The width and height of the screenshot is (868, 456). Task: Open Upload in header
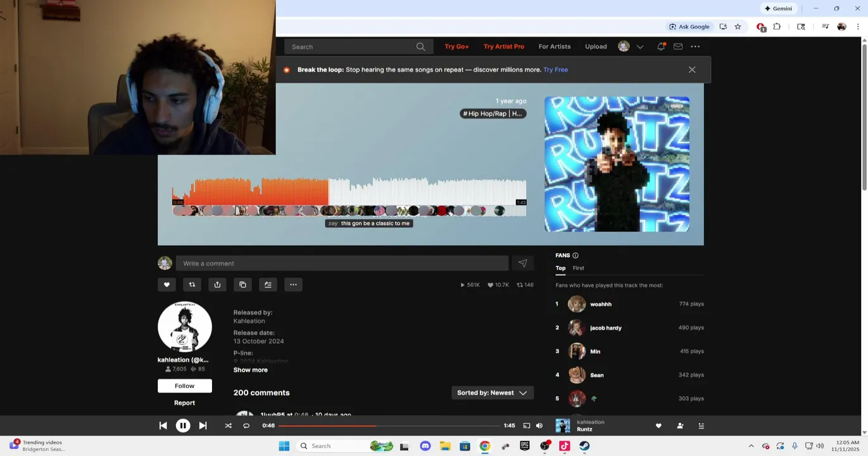(x=596, y=46)
